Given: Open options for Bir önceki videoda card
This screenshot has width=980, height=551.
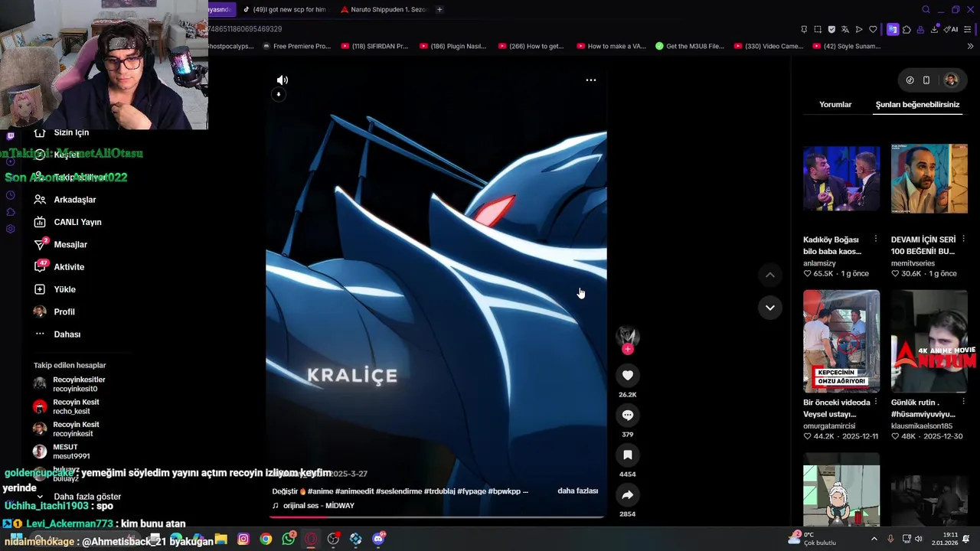Looking at the screenshot, I should coord(876,403).
